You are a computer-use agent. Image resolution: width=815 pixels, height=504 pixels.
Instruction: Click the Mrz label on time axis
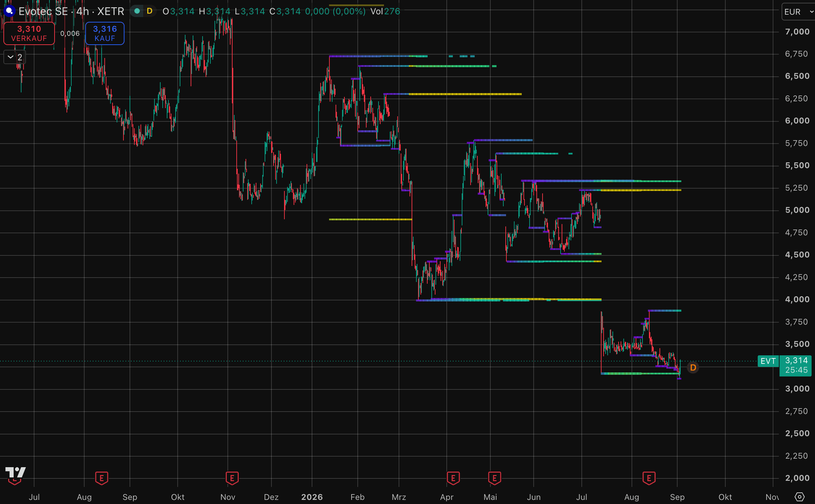(x=399, y=497)
